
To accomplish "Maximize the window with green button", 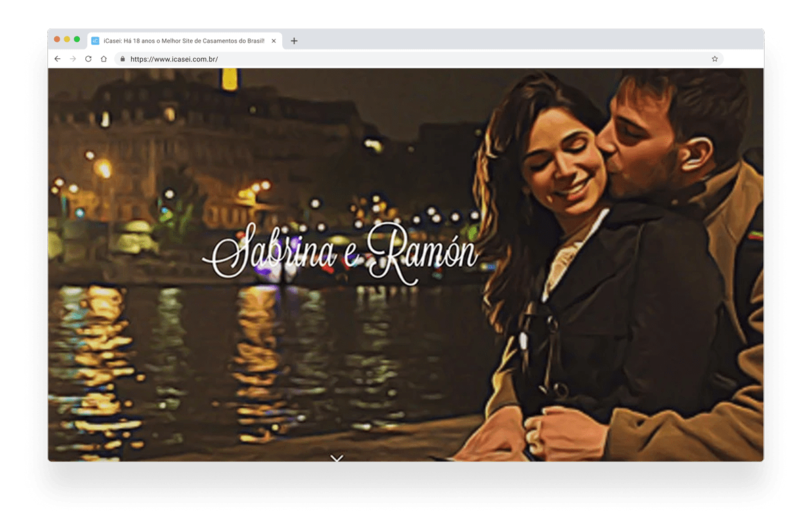I will [77, 39].
